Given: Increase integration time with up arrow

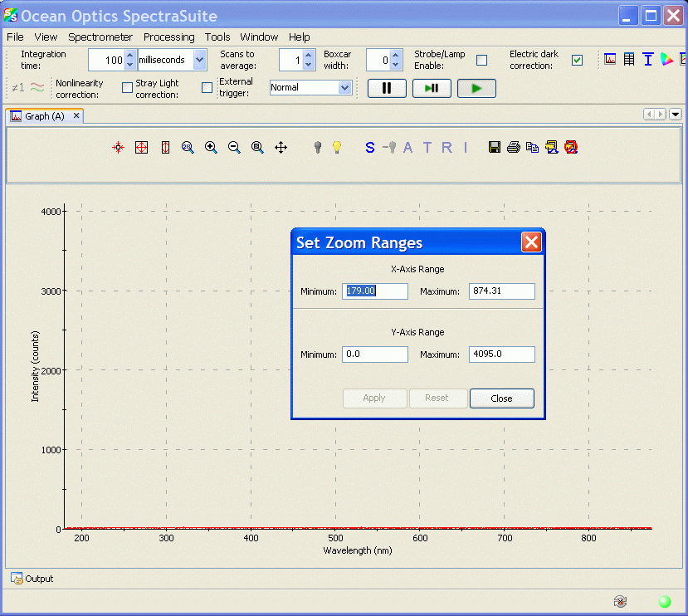Looking at the screenshot, I should pos(129,56).
